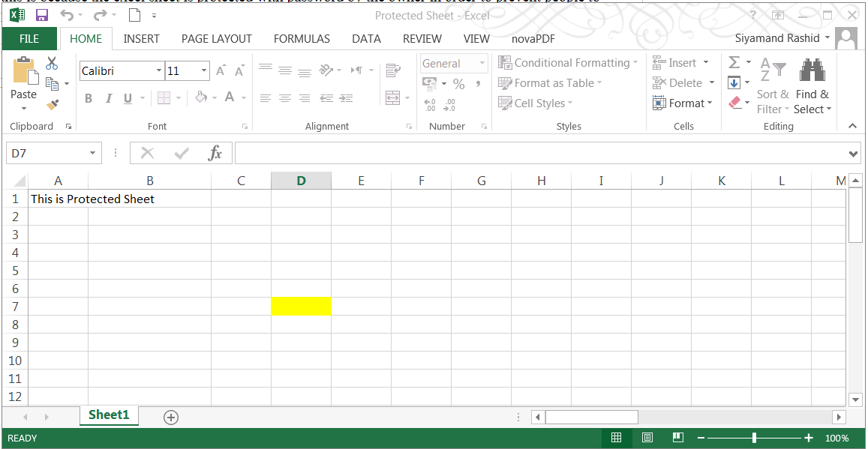Click the Undo arrow icon
The height and width of the screenshot is (449, 868).
pos(68,15)
